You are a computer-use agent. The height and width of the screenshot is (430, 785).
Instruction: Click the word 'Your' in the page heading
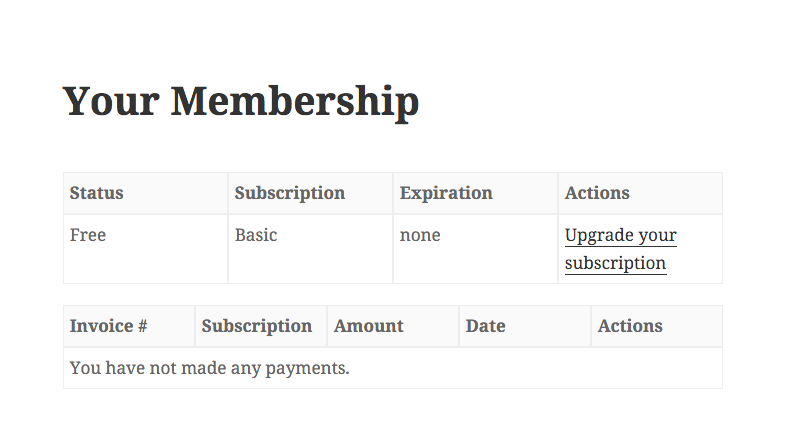104,102
